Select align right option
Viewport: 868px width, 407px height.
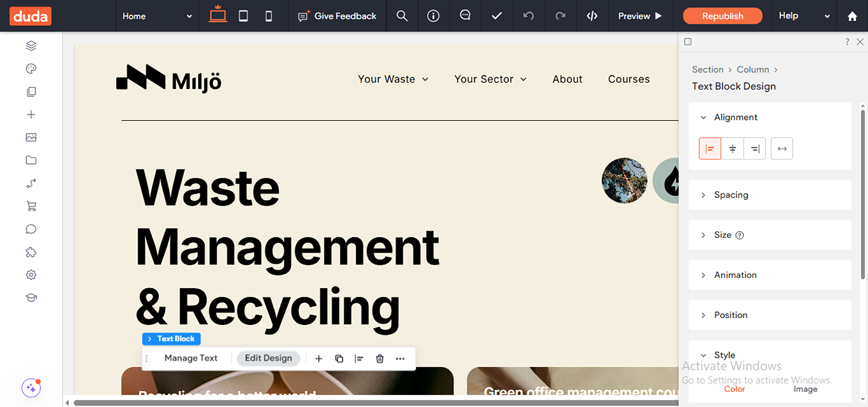pos(755,149)
